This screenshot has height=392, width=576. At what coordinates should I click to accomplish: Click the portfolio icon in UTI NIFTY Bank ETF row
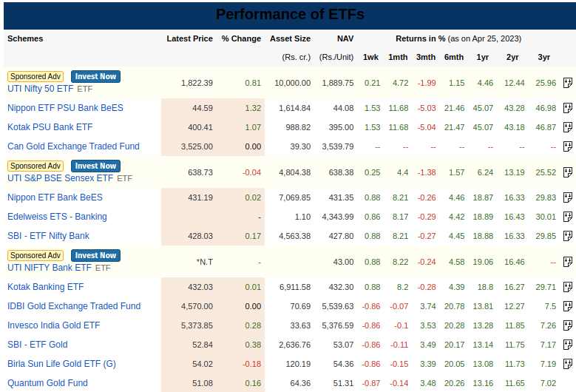pos(568,262)
